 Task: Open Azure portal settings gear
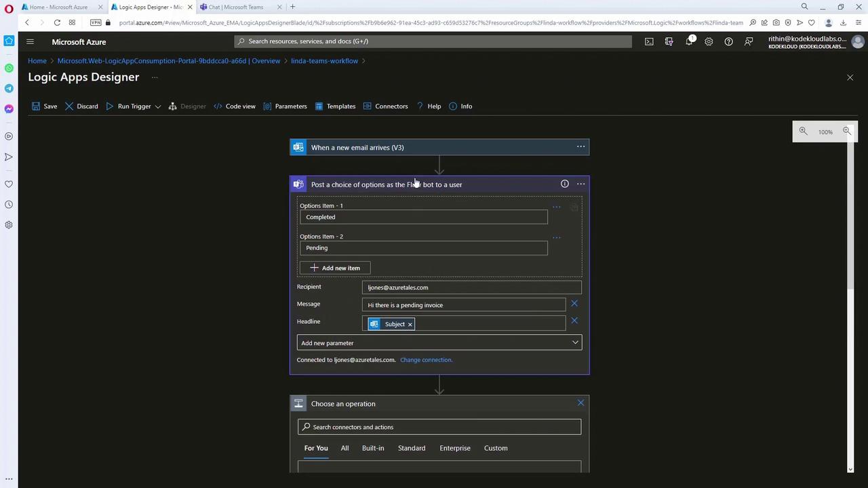pyautogui.click(x=709, y=41)
